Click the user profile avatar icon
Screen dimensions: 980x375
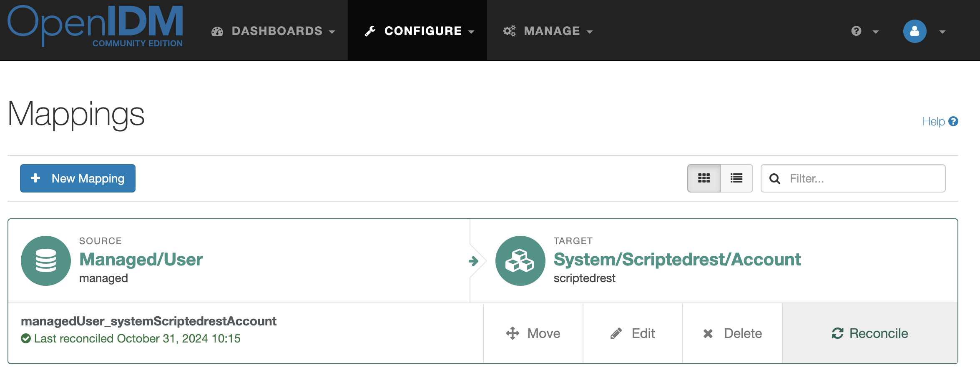915,31
